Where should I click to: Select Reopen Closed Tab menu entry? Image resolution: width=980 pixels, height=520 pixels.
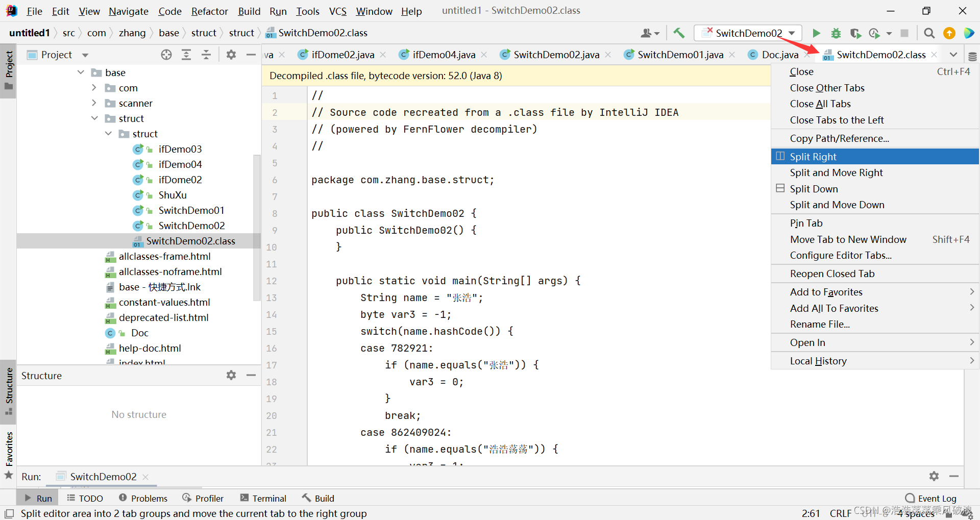pyautogui.click(x=875, y=274)
